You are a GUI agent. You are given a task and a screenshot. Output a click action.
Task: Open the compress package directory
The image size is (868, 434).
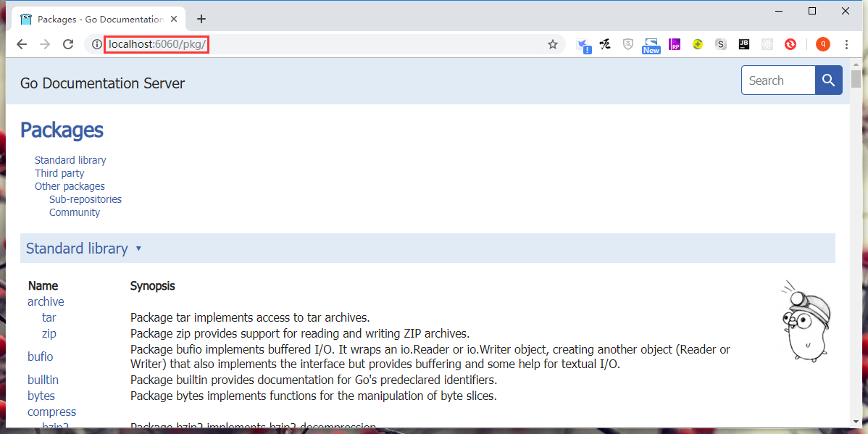pos(52,412)
